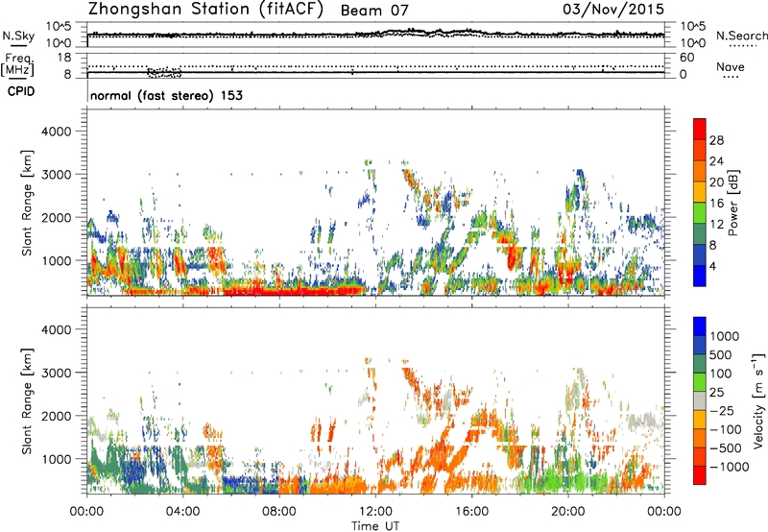This screenshot has width=768, height=532.
Task: Click the red top of power colorbar
Action: tap(700, 129)
